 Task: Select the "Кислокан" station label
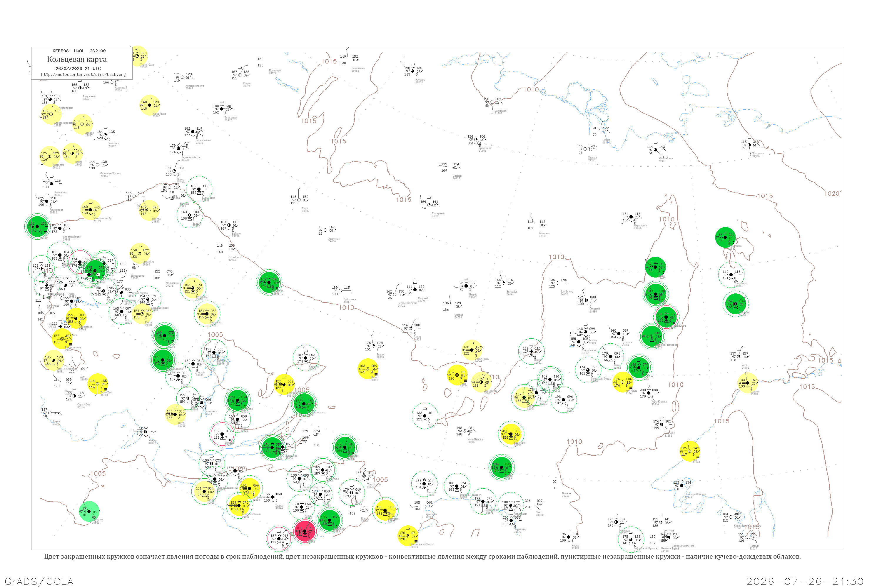334,239
